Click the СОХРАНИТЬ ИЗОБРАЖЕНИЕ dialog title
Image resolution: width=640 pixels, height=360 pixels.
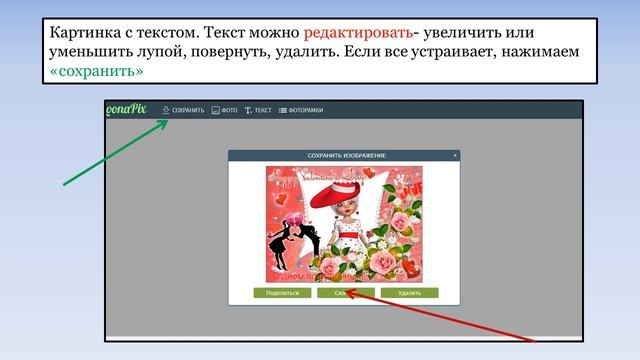coord(347,156)
